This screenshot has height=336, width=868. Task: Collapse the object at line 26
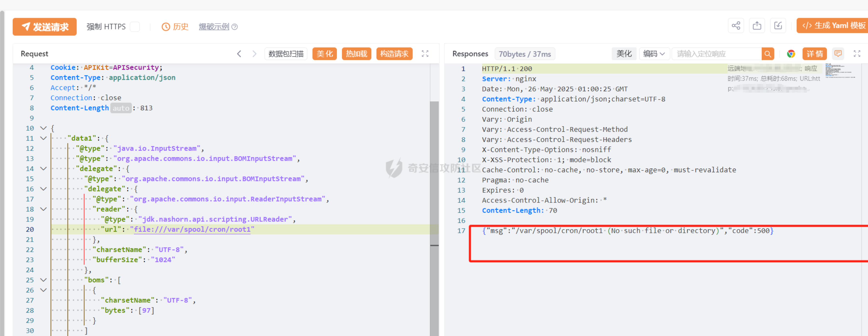(x=43, y=290)
